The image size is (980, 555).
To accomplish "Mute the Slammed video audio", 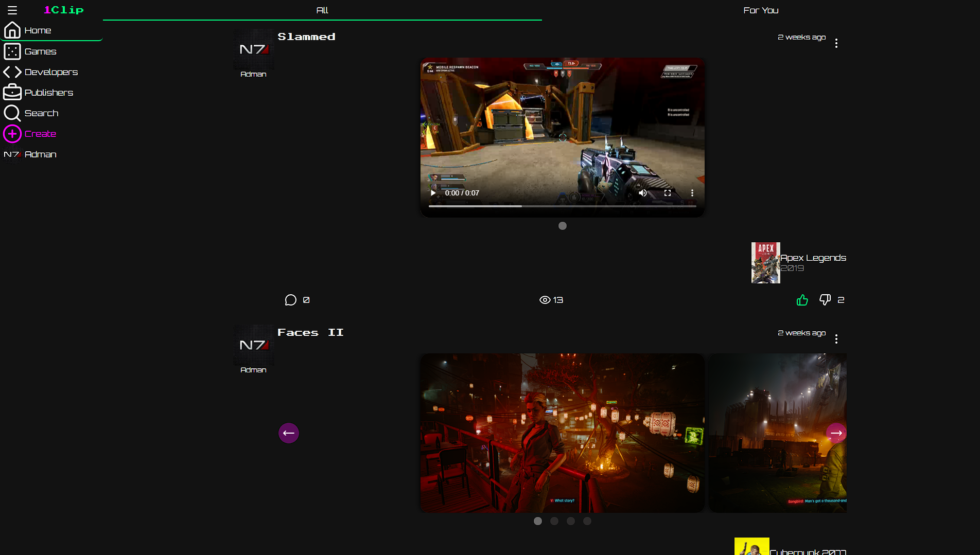I will pos(643,193).
